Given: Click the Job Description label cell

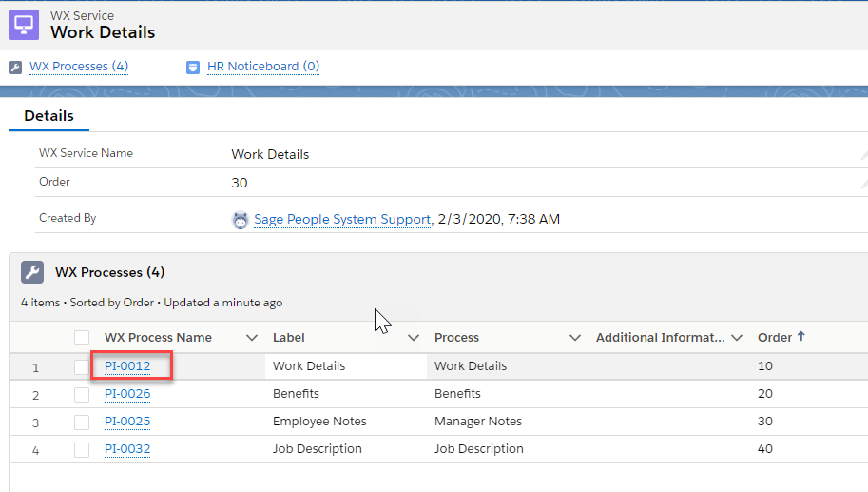Looking at the screenshot, I should [317, 449].
